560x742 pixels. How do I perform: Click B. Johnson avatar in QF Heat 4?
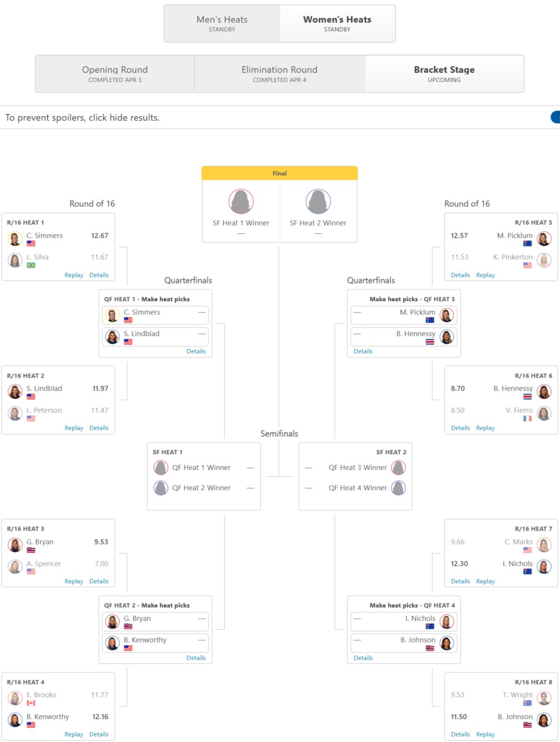447,643
